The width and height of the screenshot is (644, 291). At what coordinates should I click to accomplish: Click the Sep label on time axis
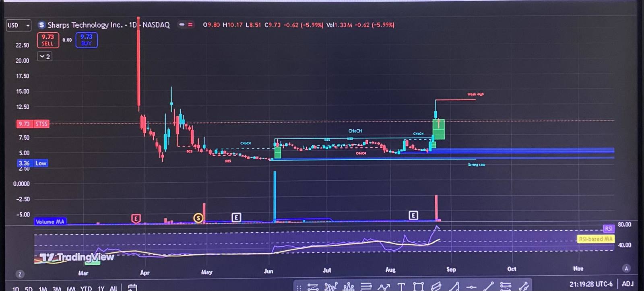click(x=451, y=269)
